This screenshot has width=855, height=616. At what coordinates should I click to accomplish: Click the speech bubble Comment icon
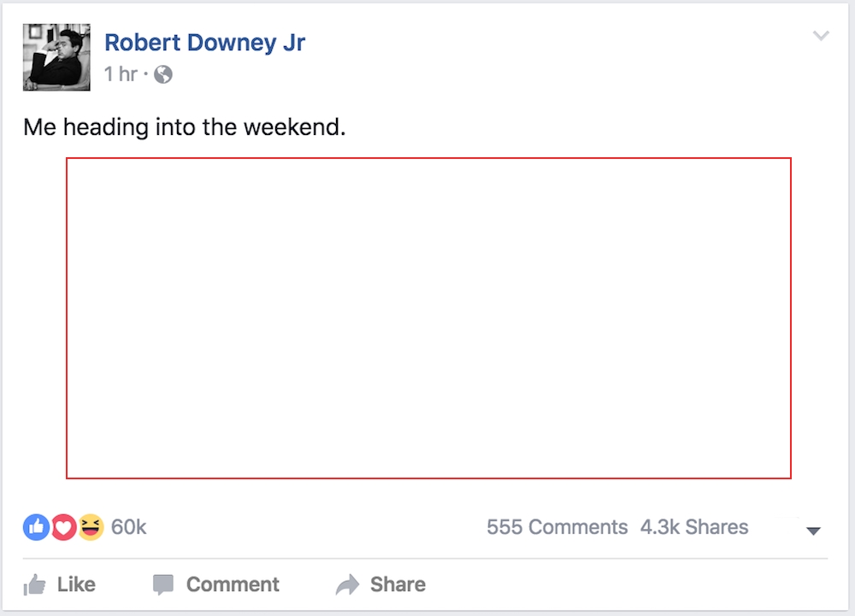[x=163, y=585]
